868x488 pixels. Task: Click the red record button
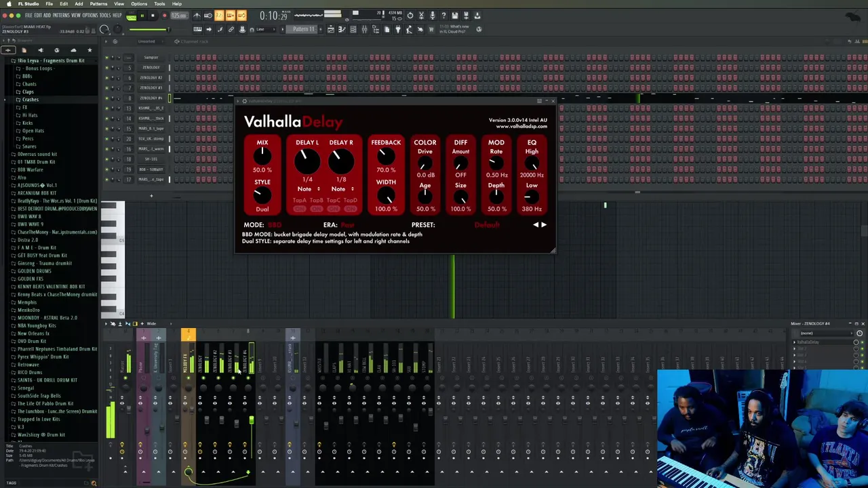pyautogui.click(x=164, y=16)
